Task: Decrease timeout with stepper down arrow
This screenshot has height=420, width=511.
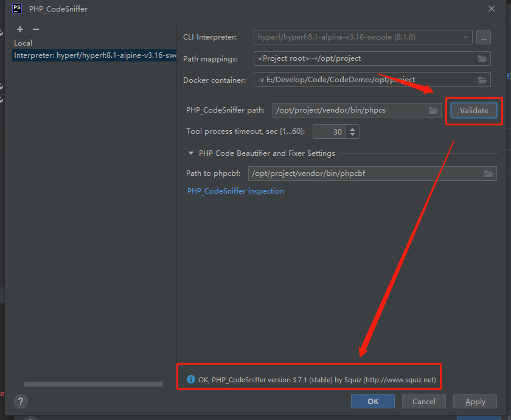Action: tap(352, 135)
